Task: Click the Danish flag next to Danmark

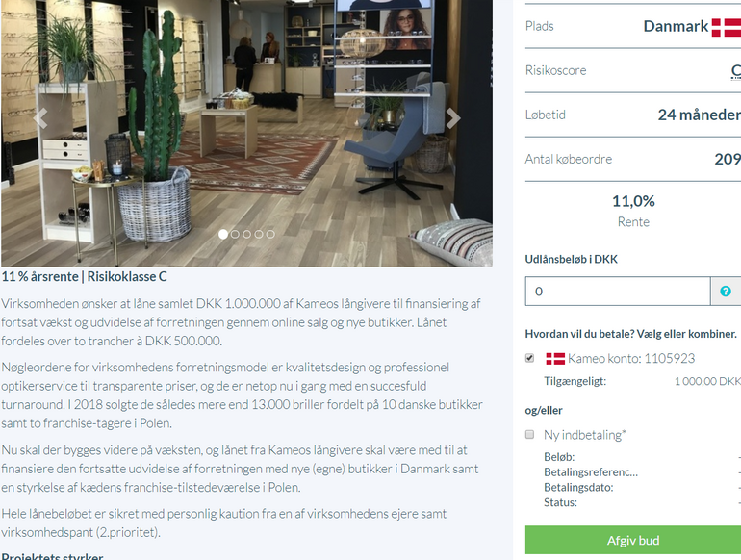Action: [727, 27]
